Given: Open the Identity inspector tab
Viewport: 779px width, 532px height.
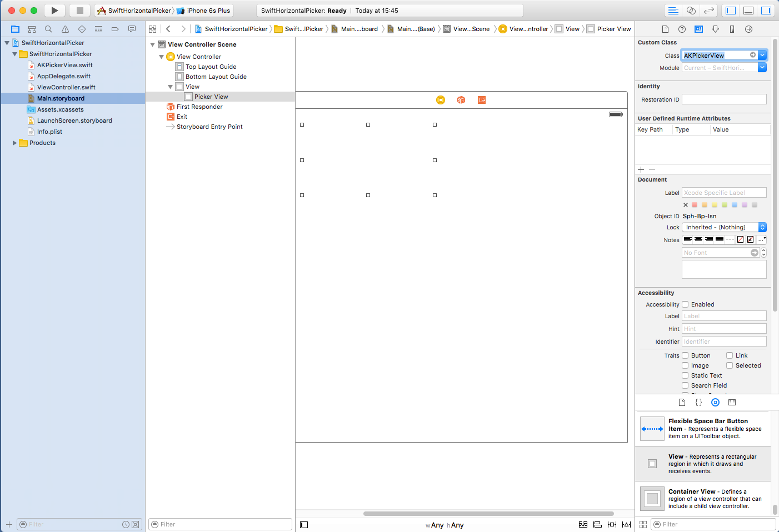Looking at the screenshot, I should [x=698, y=29].
